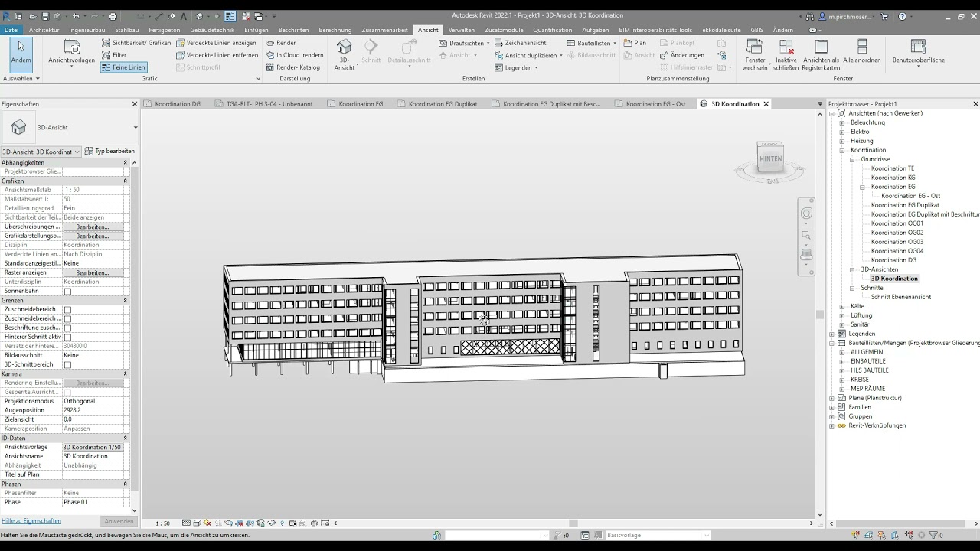Click Inaktive schließen
Viewport: 980px width, 551px height.
[x=786, y=54]
